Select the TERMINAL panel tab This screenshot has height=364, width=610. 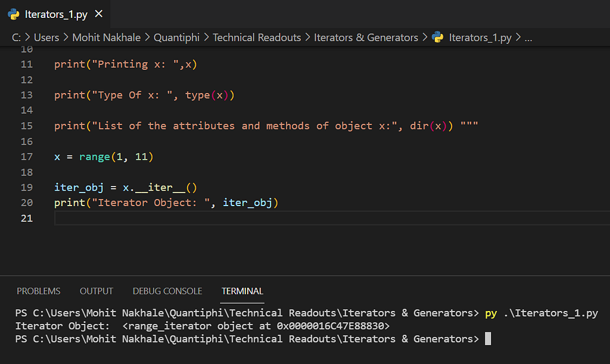coord(242,291)
